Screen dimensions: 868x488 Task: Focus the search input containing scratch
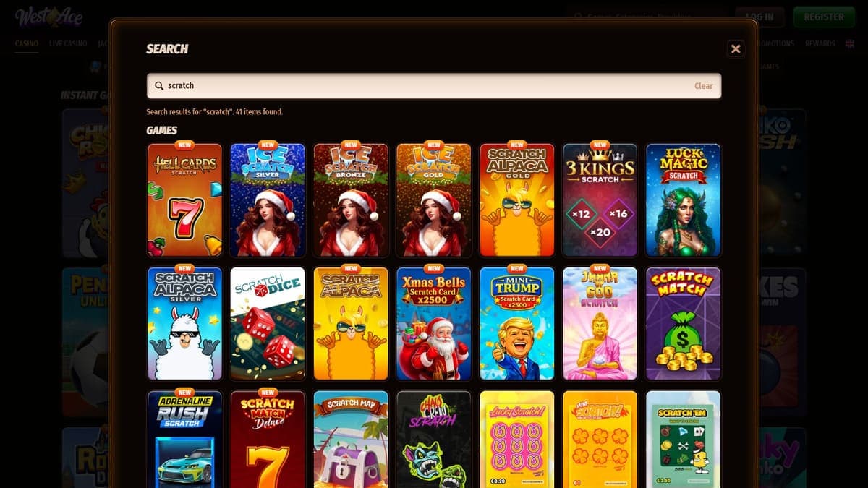click(434, 85)
